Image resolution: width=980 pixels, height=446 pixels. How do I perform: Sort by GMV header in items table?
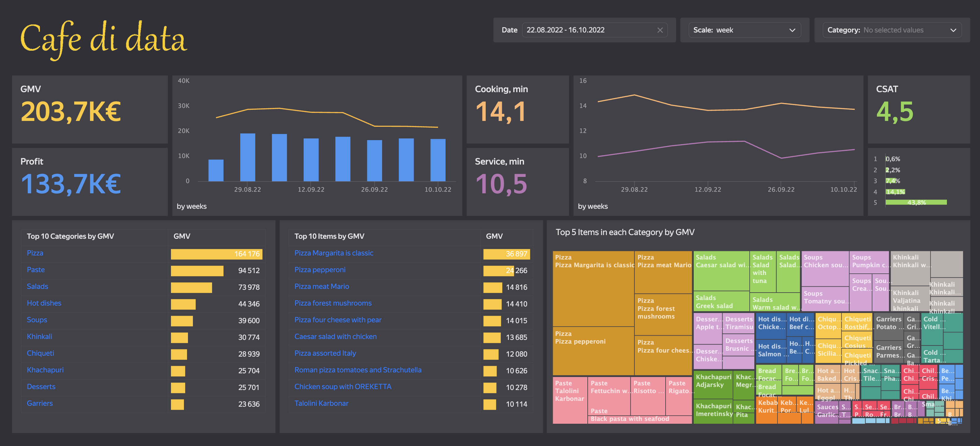(494, 236)
